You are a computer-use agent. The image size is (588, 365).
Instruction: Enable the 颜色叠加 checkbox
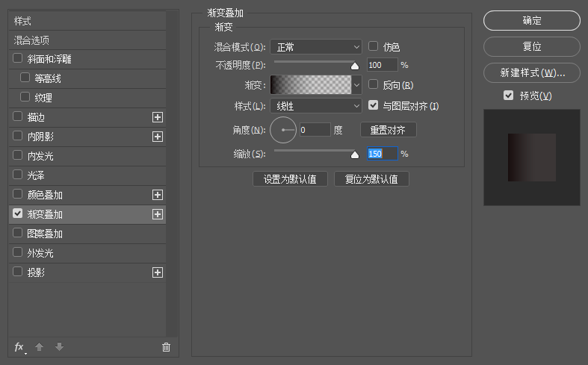coord(18,194)
